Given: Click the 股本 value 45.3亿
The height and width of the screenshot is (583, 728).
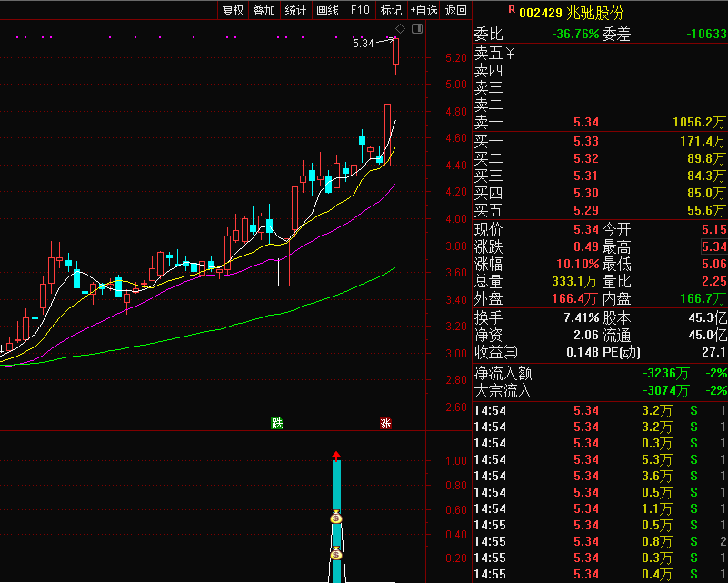Looking at the screenshot, I should tap(708, 317).
